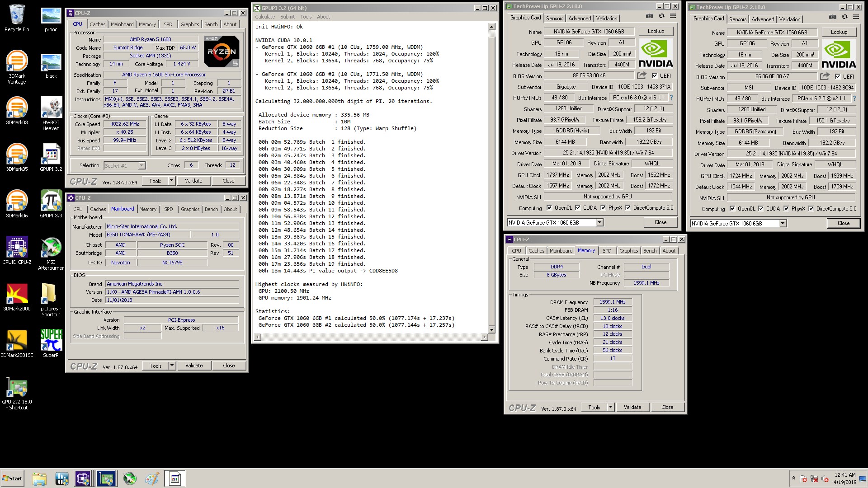
Task: Toggle the UEFI checkbox in the left GPU-Z window
Action: [655, 75]
